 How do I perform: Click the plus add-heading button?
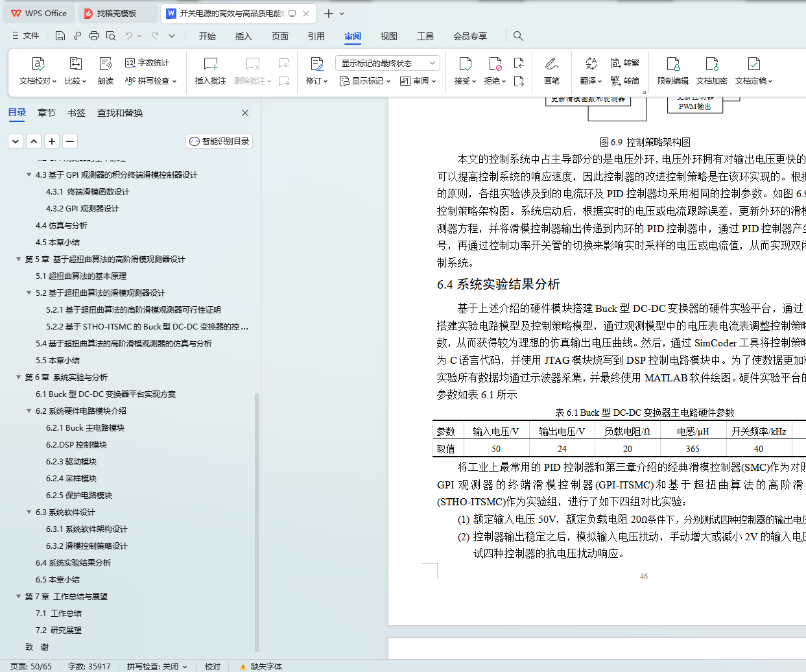pos(52,141)
